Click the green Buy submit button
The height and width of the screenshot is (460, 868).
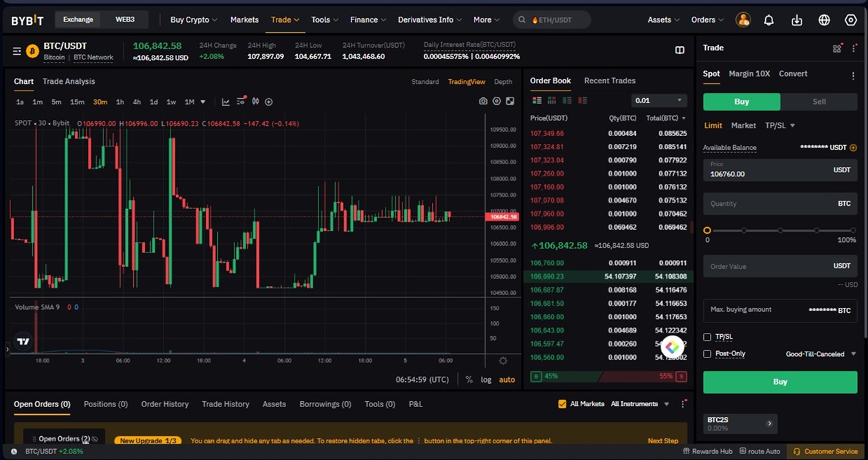[x=780, y=382]
